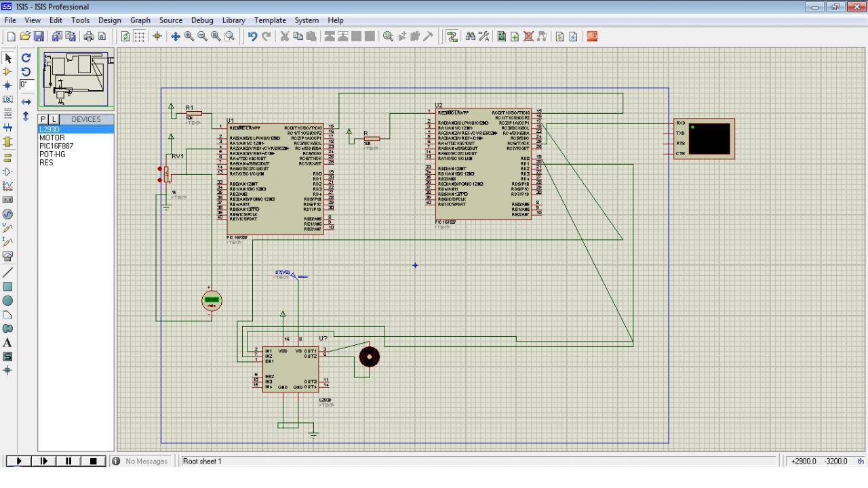Click the Save Design toolbar icon
868x488 pixels.
pyautogui.click(x=39, y=36)
